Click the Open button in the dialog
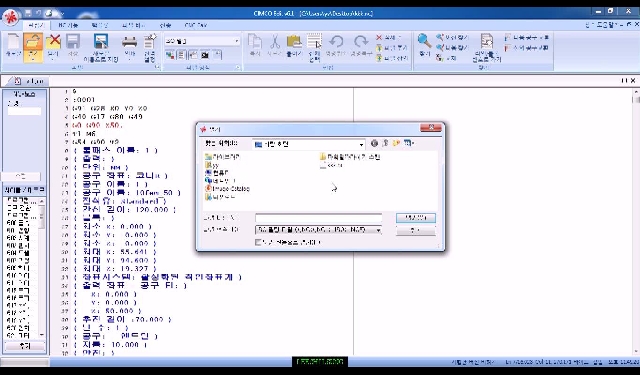 (416, 218)
